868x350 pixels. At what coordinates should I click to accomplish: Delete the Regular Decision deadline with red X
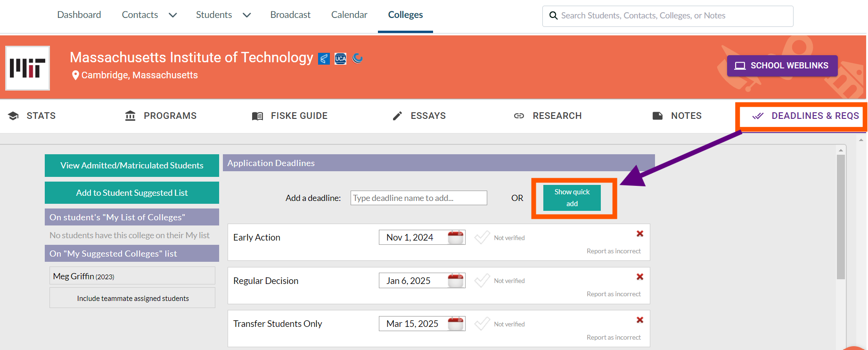click(640, 276)
